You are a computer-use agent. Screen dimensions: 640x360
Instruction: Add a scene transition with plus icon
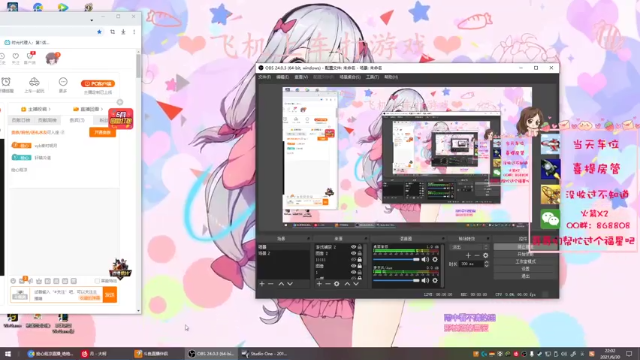click(468, 256)
